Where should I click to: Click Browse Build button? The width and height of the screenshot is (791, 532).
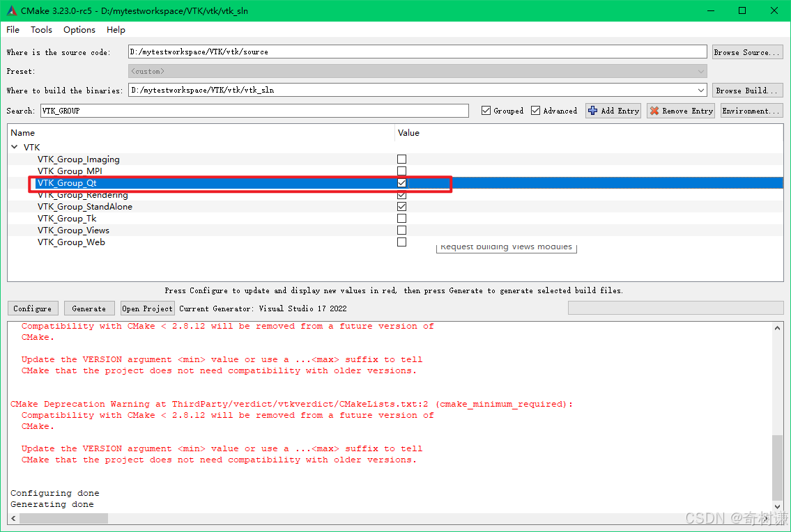pos(748,91)
